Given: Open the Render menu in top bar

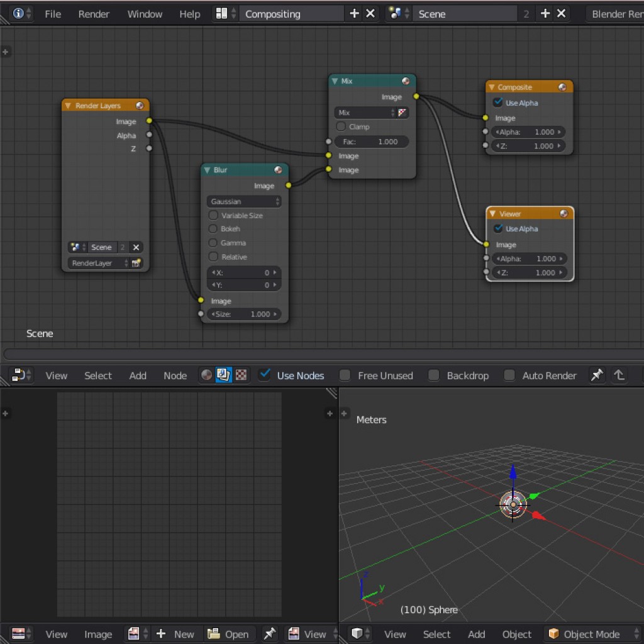Looking at the screenshot, I should [94, 14].
